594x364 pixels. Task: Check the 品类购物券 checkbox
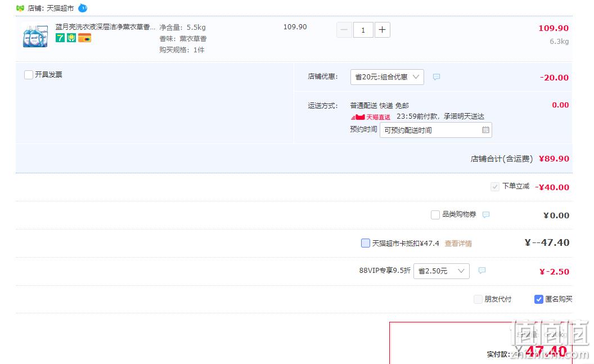pos(435,215)
